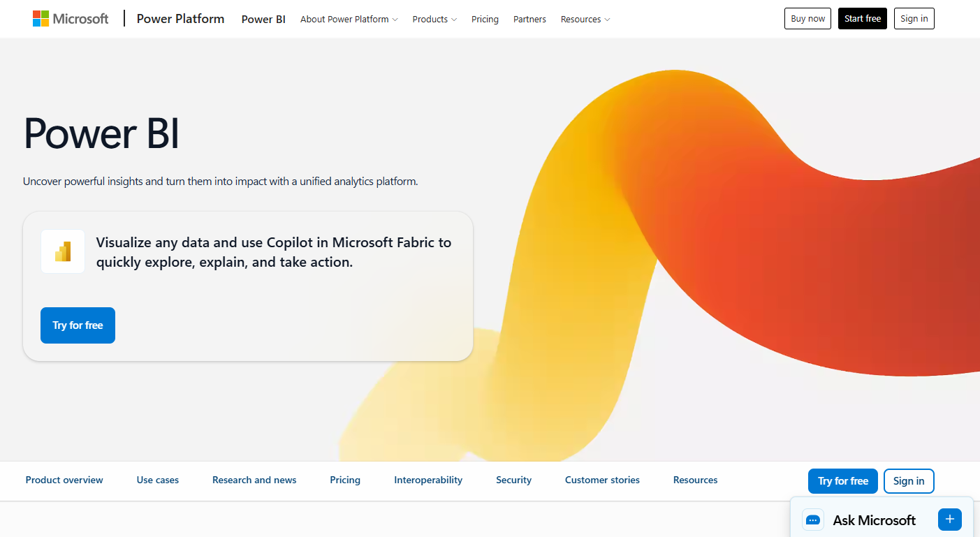Jump to the Use cases section
The height and width of the screenshot is (537, 980).
pyautogui.click(x=158, y=480)
